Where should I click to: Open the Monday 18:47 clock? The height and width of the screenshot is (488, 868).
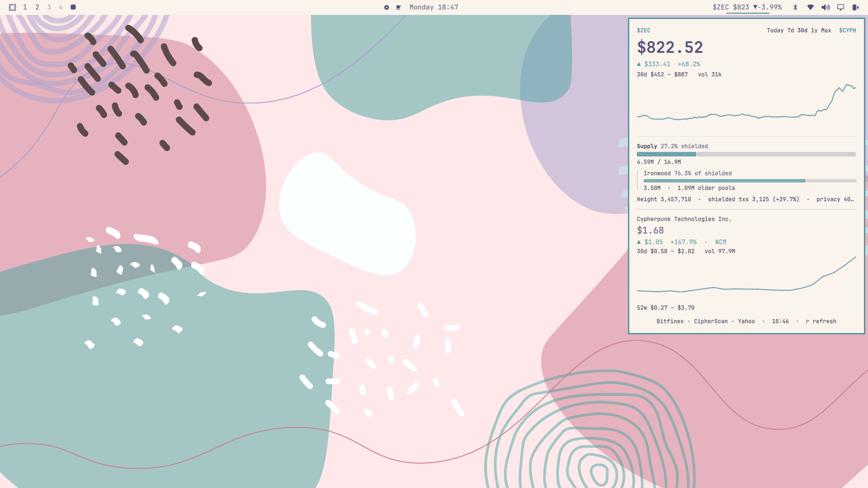pos(434,7)
